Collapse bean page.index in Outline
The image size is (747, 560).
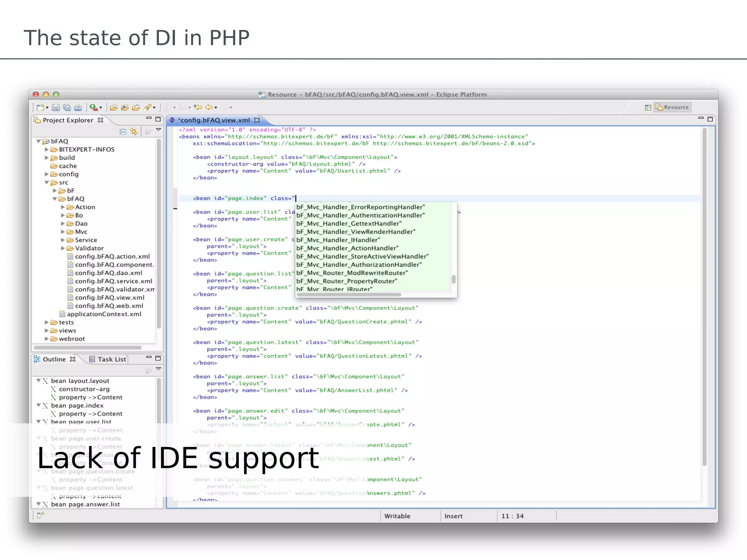click(x=39, y=405)
